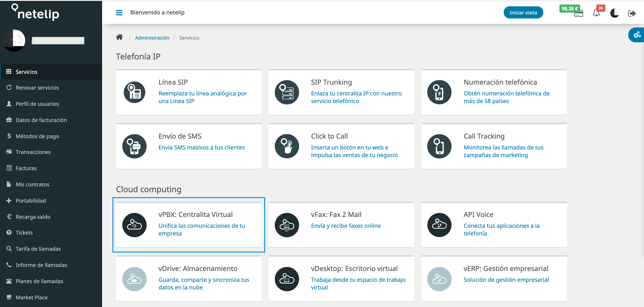644x307 pixels.
Task: Click the Iniciar visita button
Action: pyautogui.click(x=523, y=13)
